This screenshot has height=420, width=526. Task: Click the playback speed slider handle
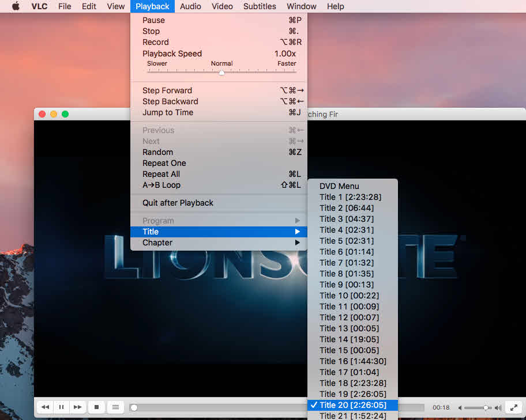[221, 73]
